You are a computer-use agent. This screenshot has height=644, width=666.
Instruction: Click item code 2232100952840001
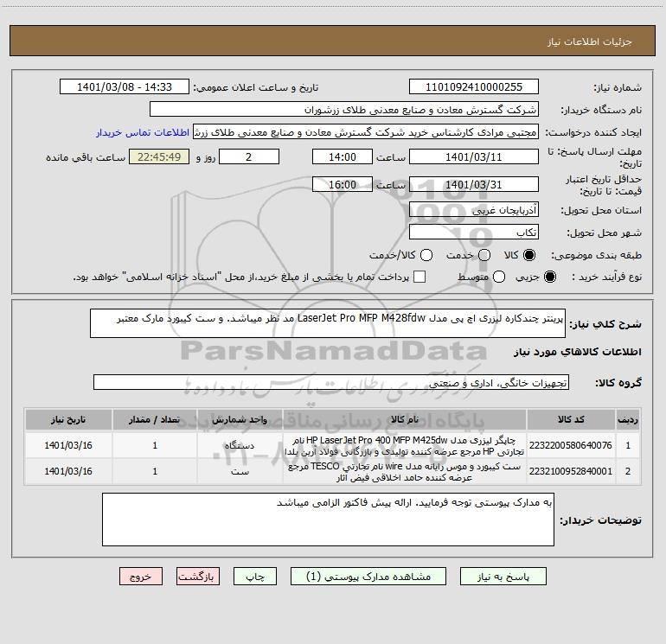tap(571, 471)
